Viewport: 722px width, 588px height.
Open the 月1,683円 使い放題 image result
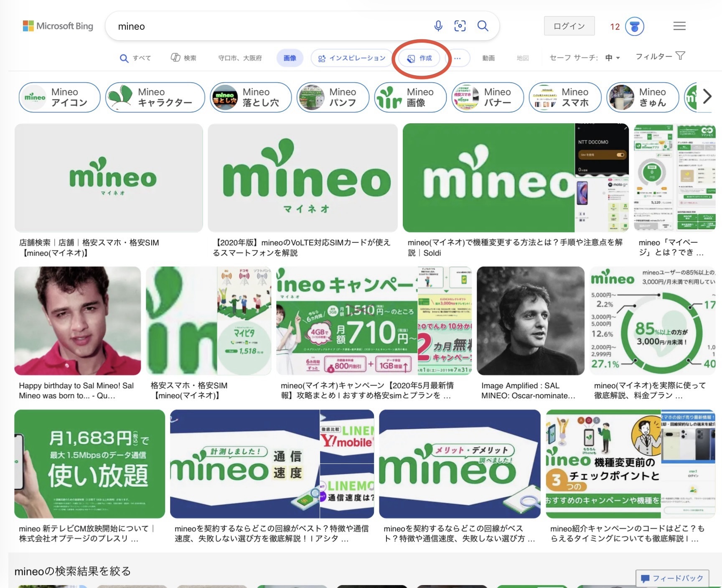[90, 464]
